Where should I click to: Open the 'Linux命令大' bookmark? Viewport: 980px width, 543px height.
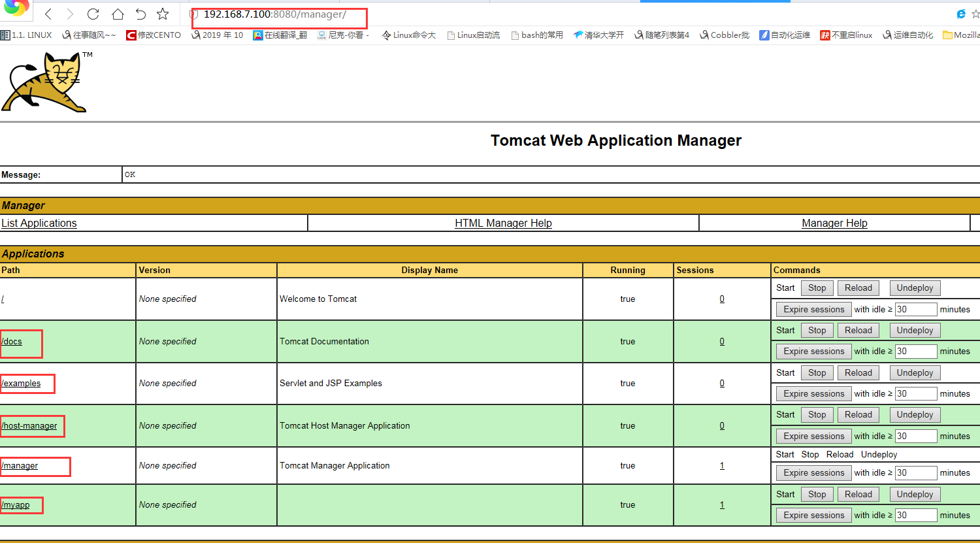pyautogui.click(x=408, y=35)
